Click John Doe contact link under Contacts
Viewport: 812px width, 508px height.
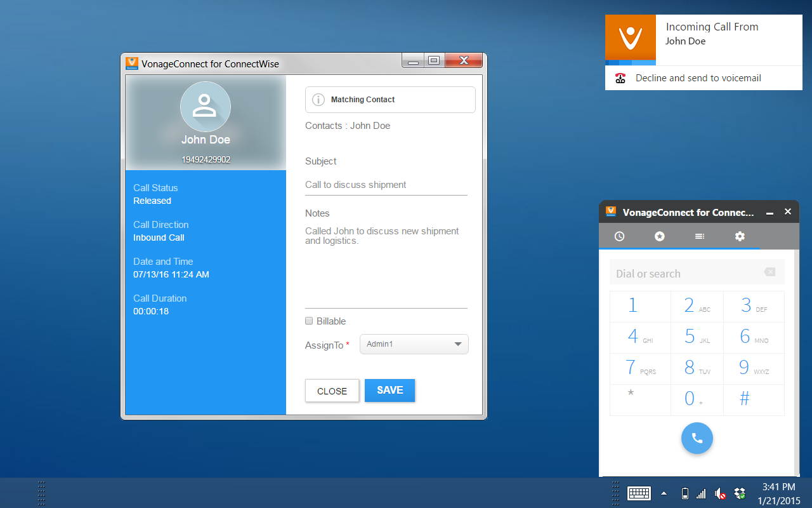[x=370, y=126]
